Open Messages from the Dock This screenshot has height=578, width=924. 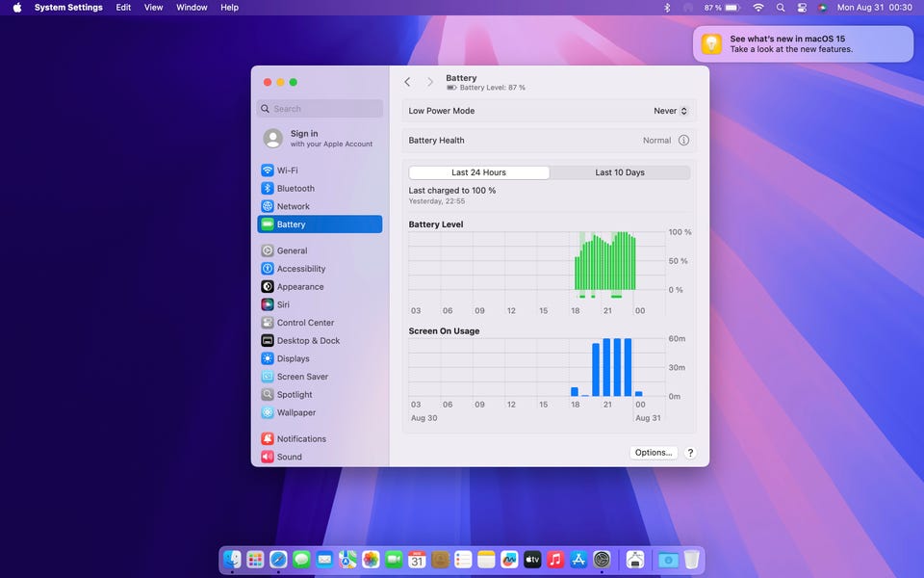coord(301,559)
